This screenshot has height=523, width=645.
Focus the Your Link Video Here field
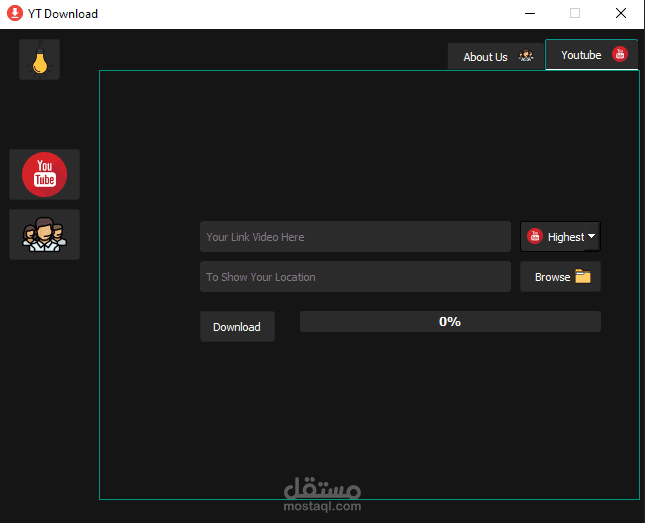click(x=355, y=237)
